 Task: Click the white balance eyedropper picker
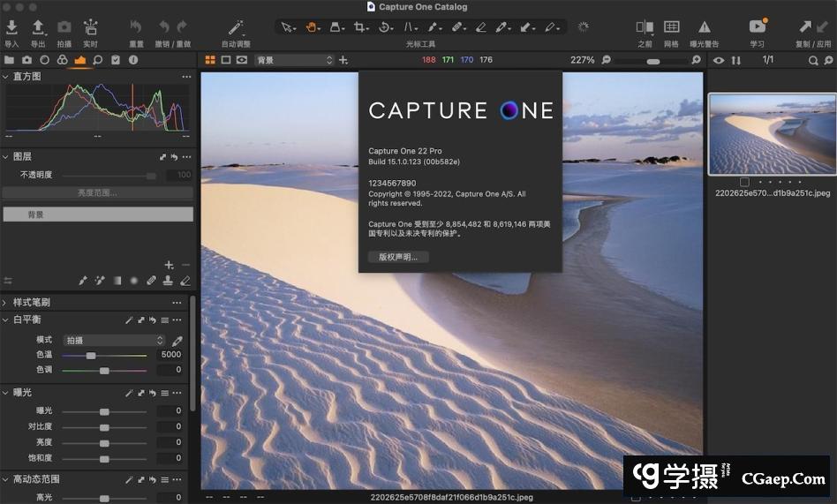point(177,341)
